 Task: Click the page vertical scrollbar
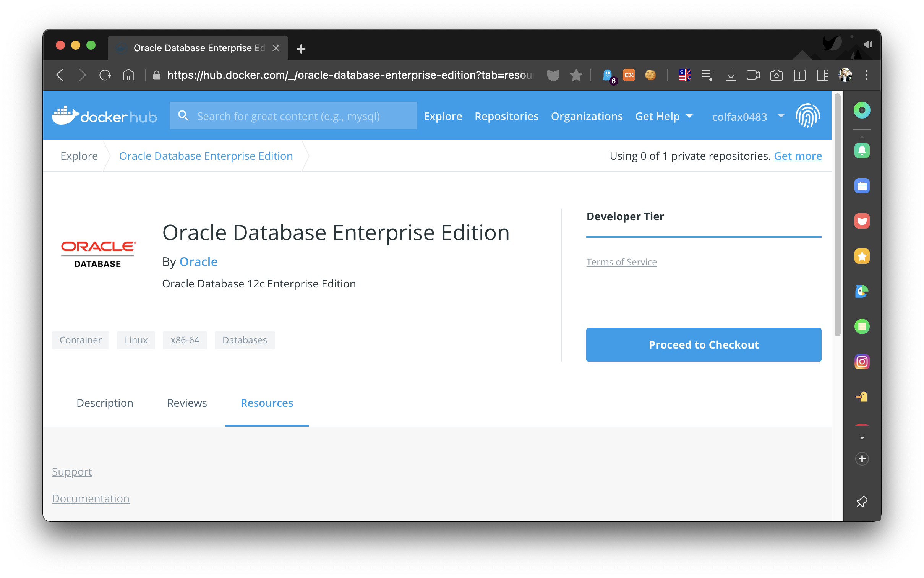837,214
